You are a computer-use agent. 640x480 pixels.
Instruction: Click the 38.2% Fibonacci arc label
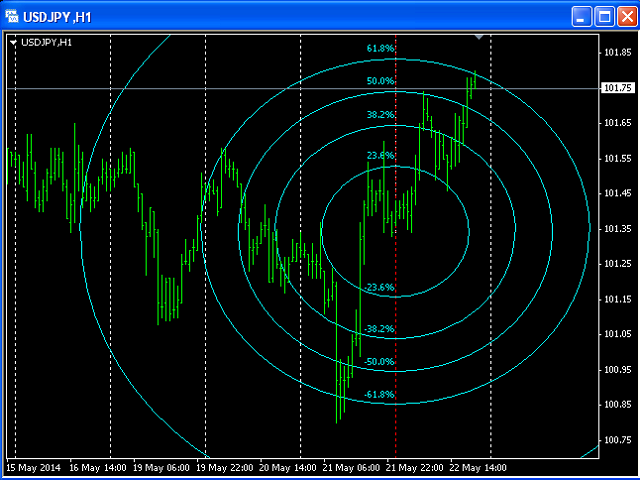tap(380, 115)
